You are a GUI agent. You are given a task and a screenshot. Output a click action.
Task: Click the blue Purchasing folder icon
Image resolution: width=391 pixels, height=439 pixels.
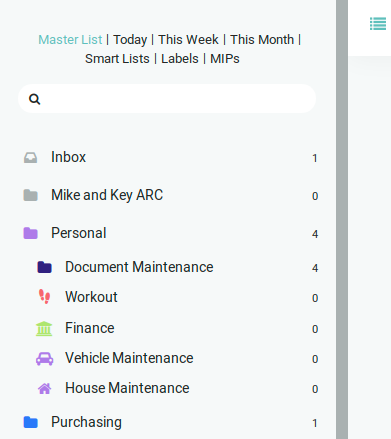point(30,422)
